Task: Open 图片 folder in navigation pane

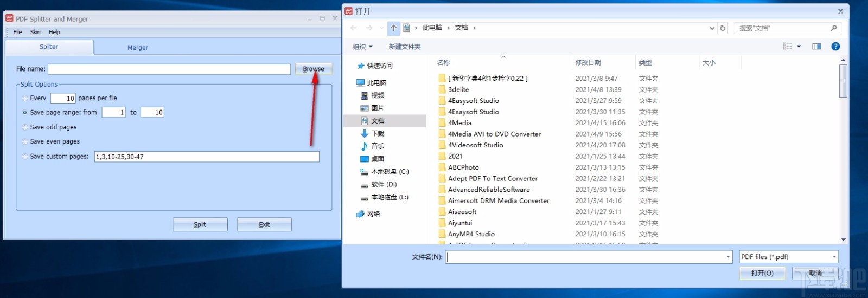Action: pyautogui.click(x=378, y=108)
